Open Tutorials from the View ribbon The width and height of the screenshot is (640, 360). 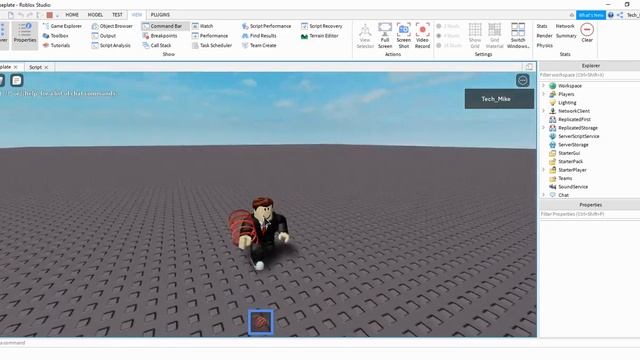56,45
